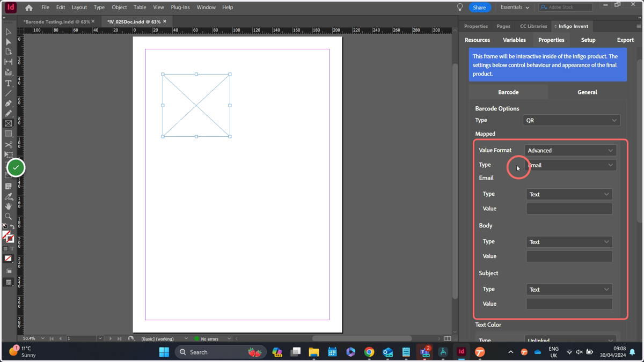The width and height of the screenshot is (644, 362).
Task: Select the Free Transform tool
Action: (x=9, y=155)
